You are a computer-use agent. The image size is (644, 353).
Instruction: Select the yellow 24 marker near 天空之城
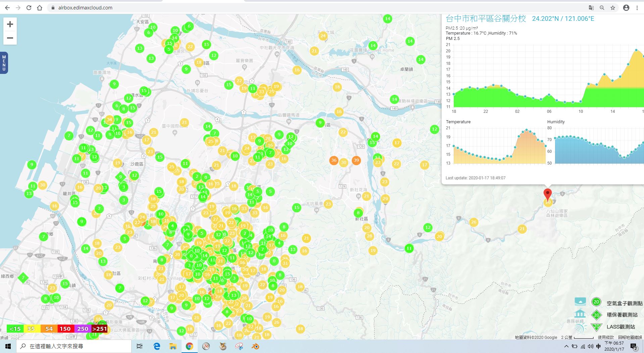point(323,36)
